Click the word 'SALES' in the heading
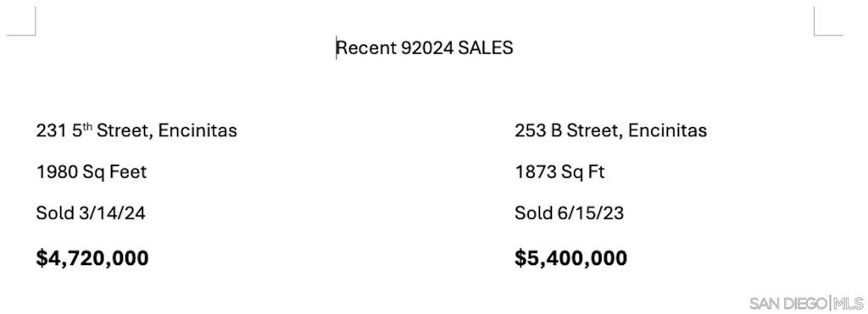Image resolution: width=868 pixels, height=314 pixels. (x=486, y=47)
